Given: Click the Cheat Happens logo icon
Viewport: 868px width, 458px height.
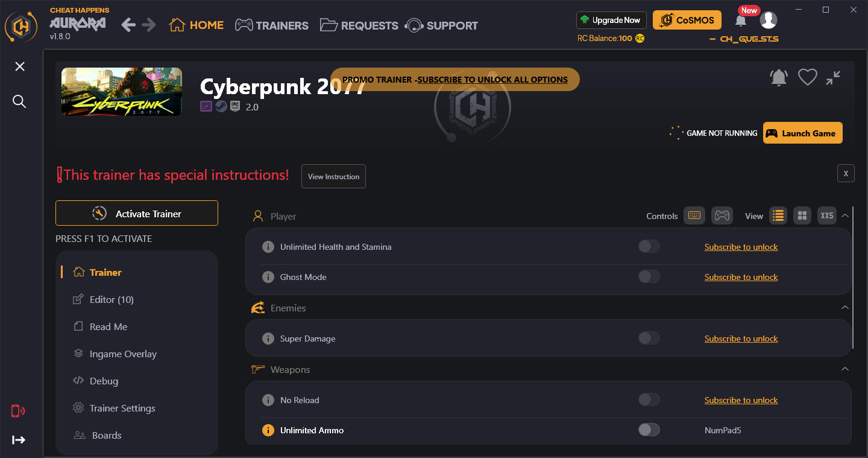Looking at the screenshot, I should [x=21, y=26].
